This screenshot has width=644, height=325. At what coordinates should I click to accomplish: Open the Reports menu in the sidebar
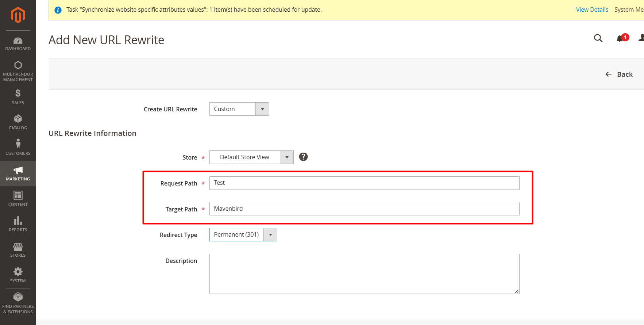tap(18, 224)
